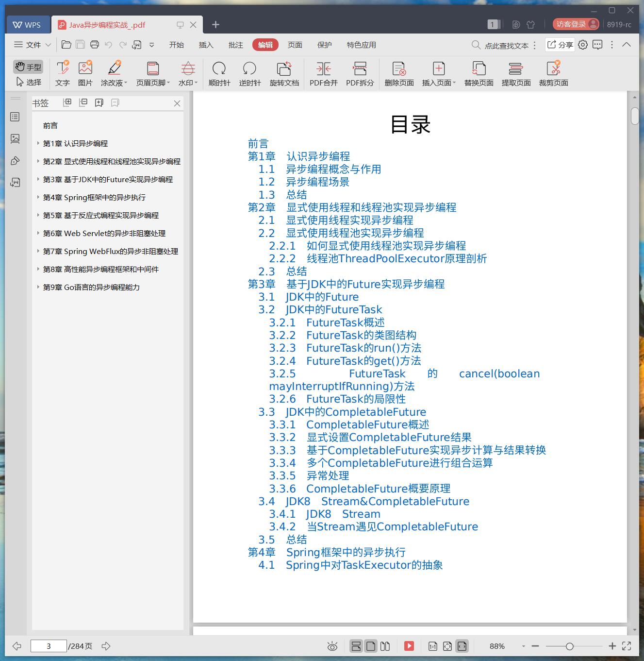This screenshot has width=644, height=661.
Task: Click Rotate Document (旋转文档)
Action: 284,74
